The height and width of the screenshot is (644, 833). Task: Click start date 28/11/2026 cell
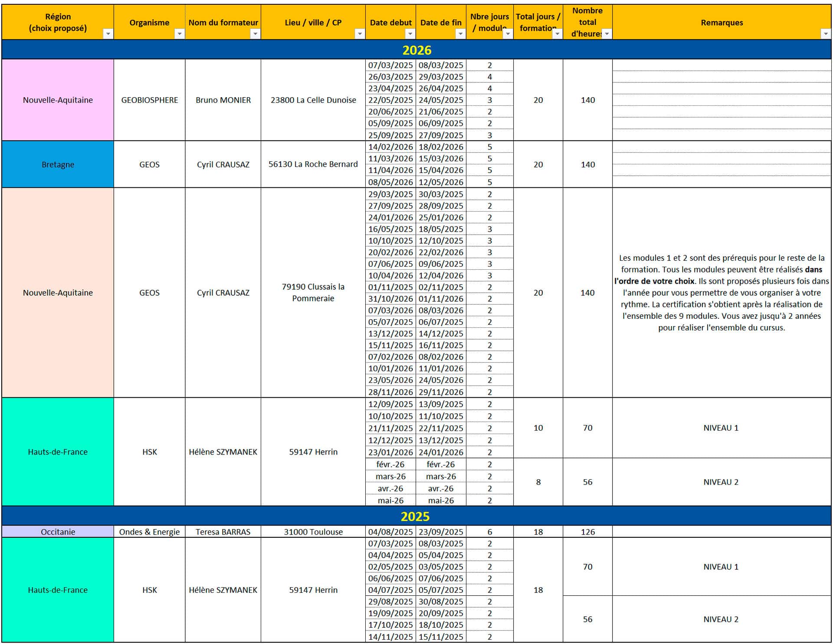coord(390,392)
